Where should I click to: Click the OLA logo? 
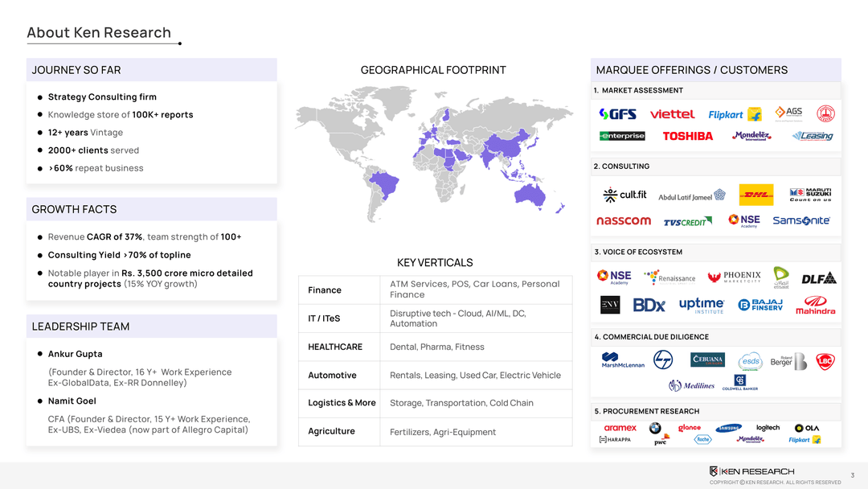click(x=806, y=428)
